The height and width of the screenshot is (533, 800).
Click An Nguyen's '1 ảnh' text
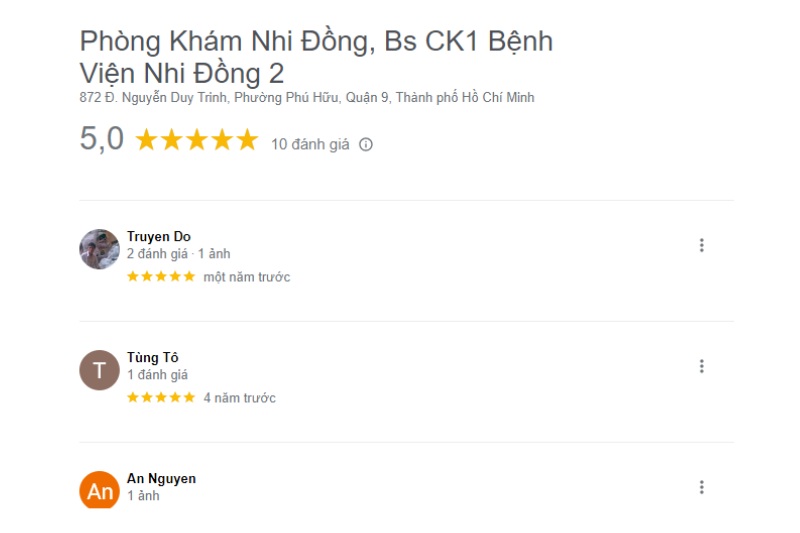tap(143, 496)
